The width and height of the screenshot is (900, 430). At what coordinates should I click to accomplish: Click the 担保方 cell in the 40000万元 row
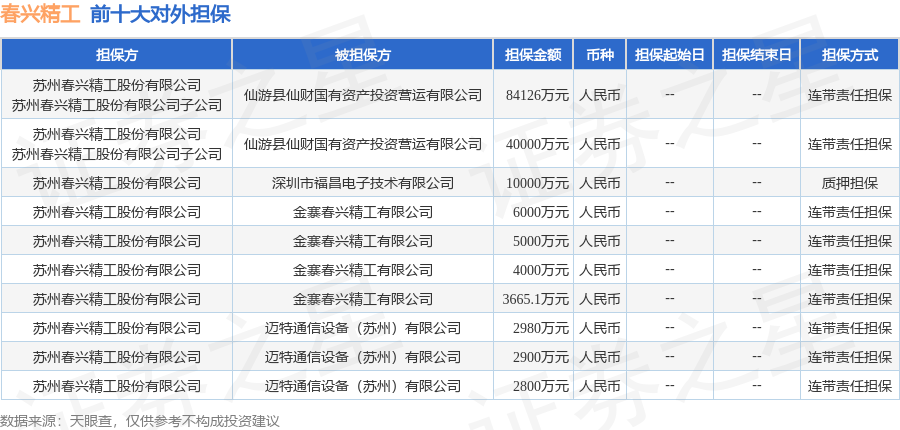coord(117,144)
